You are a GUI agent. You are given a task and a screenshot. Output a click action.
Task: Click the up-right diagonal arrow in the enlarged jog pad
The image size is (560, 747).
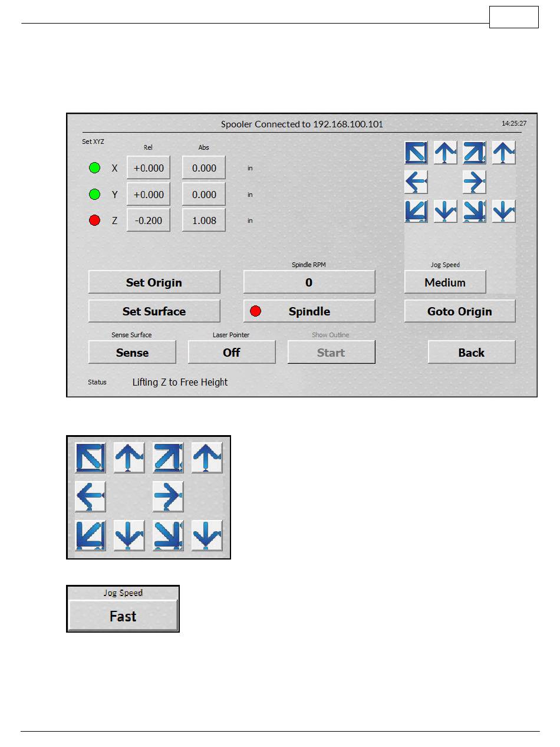tap(168, 458)
